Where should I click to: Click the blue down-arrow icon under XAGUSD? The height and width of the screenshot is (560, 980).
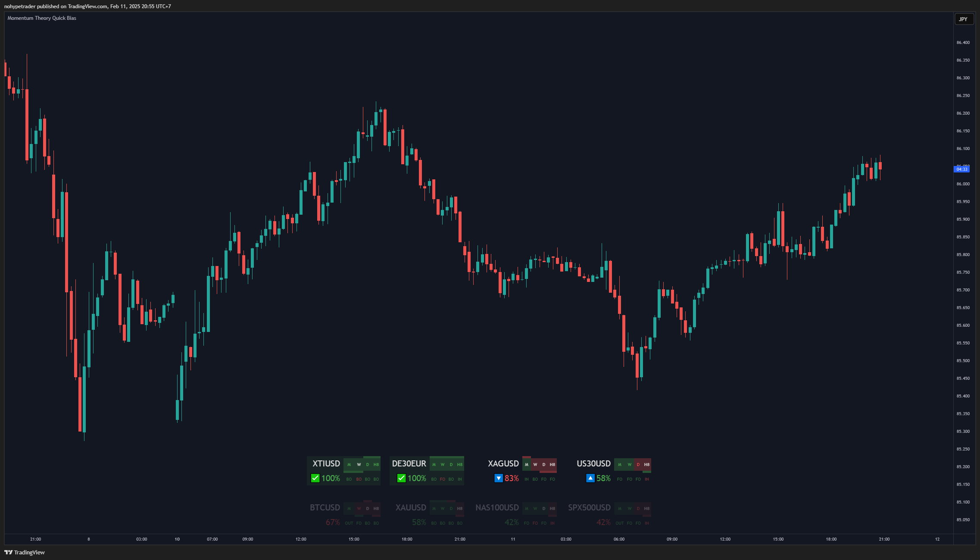click(499, 478)
